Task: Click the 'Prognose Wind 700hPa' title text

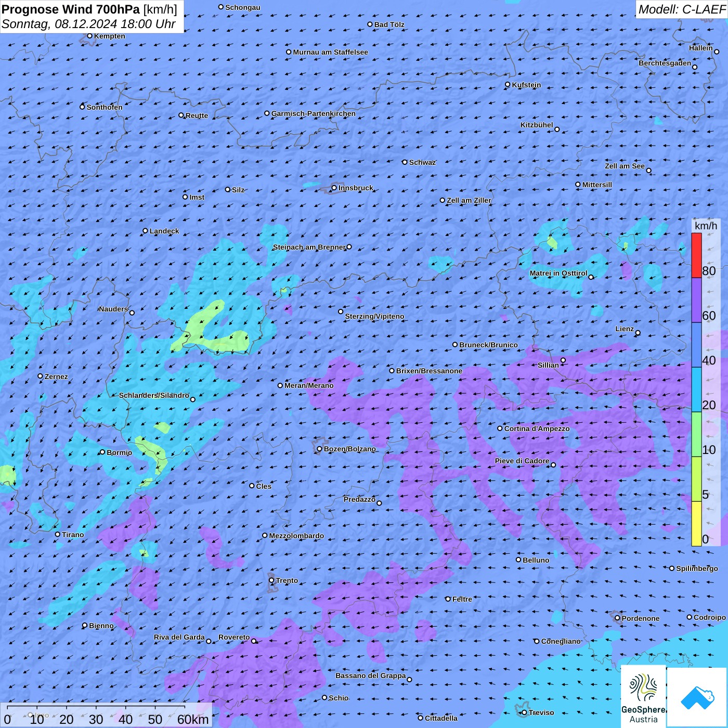Action: [71, 9]
